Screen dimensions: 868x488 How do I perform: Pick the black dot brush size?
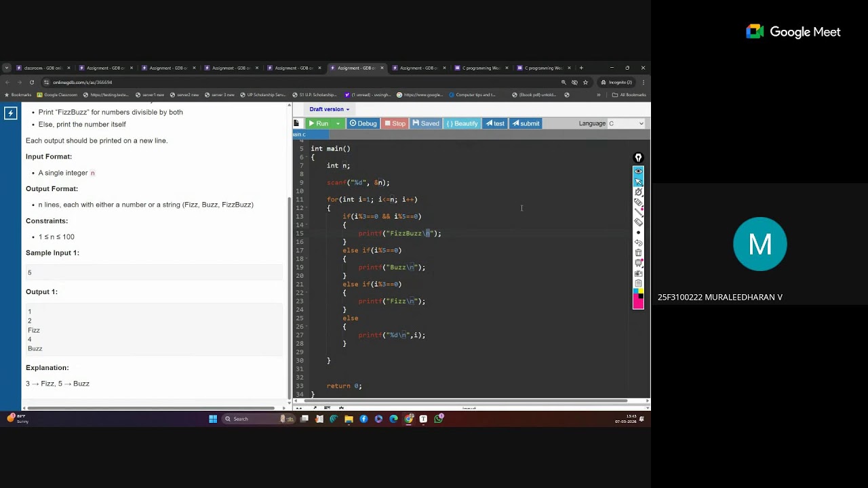coord(638,232)
